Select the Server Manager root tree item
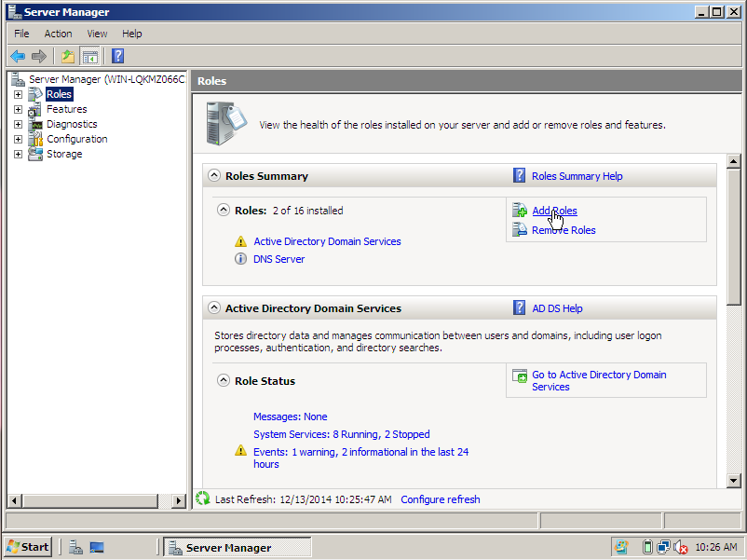 [107, 79]
